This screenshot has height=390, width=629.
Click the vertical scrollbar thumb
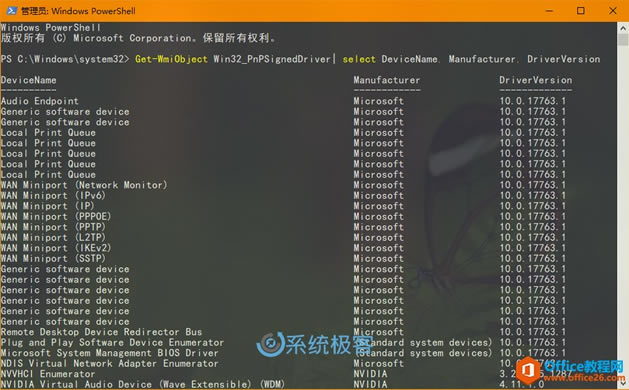click(623, 40)
